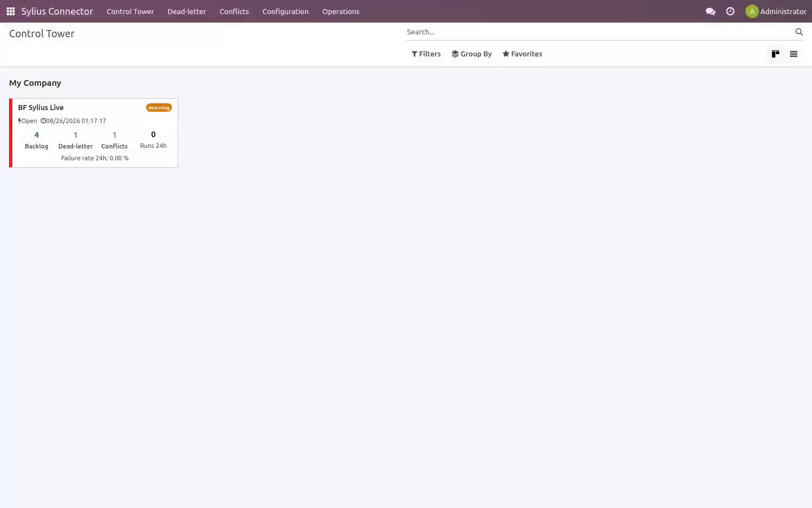Click the search magnifier icon

[799, 32]
